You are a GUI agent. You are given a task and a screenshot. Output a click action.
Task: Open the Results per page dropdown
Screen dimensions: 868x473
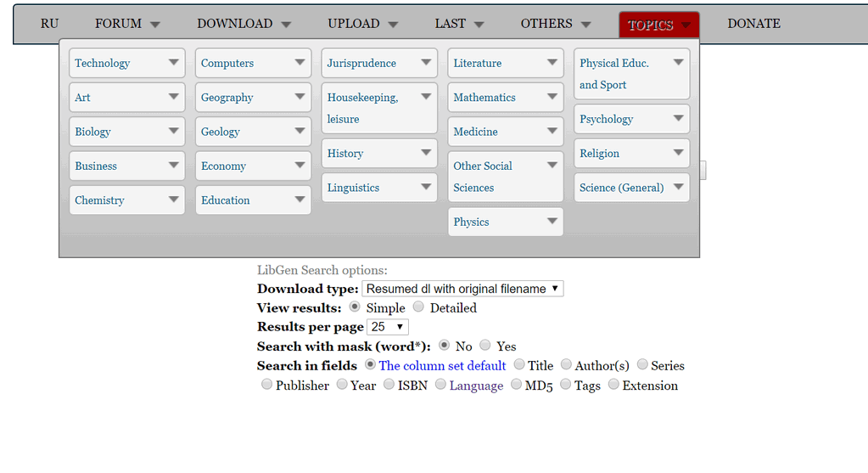tap(388, 327)
